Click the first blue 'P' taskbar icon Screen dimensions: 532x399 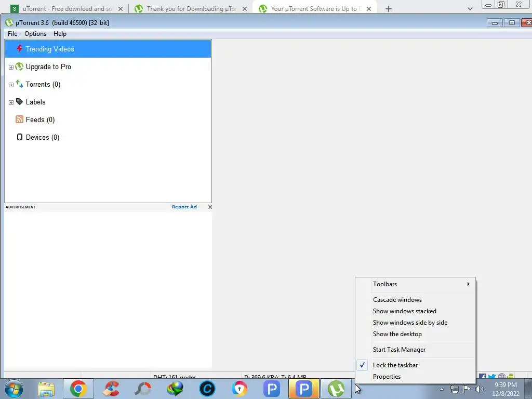click(x=272, y=389)
